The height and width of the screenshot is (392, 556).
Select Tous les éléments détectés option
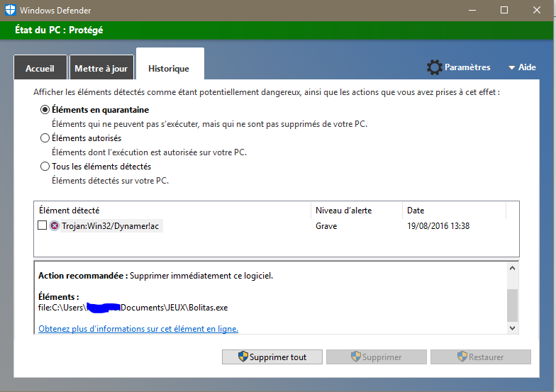coord(45,166)
